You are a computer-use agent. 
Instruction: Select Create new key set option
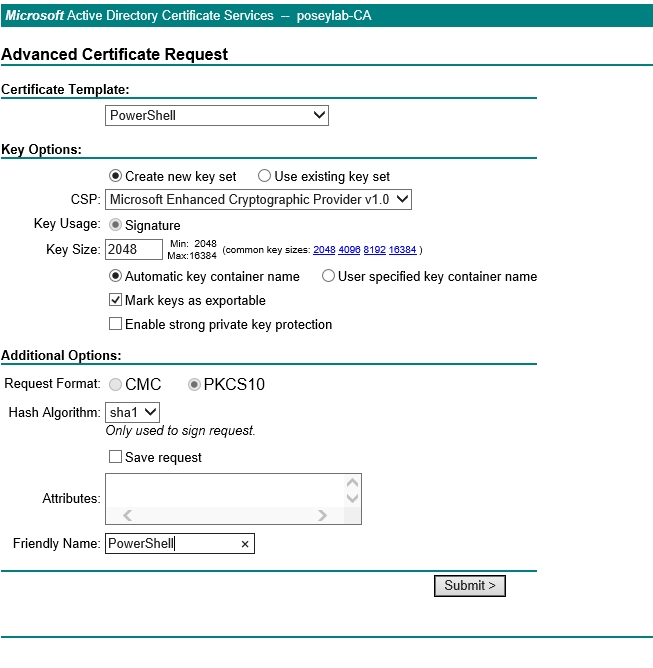click(115, 176)
